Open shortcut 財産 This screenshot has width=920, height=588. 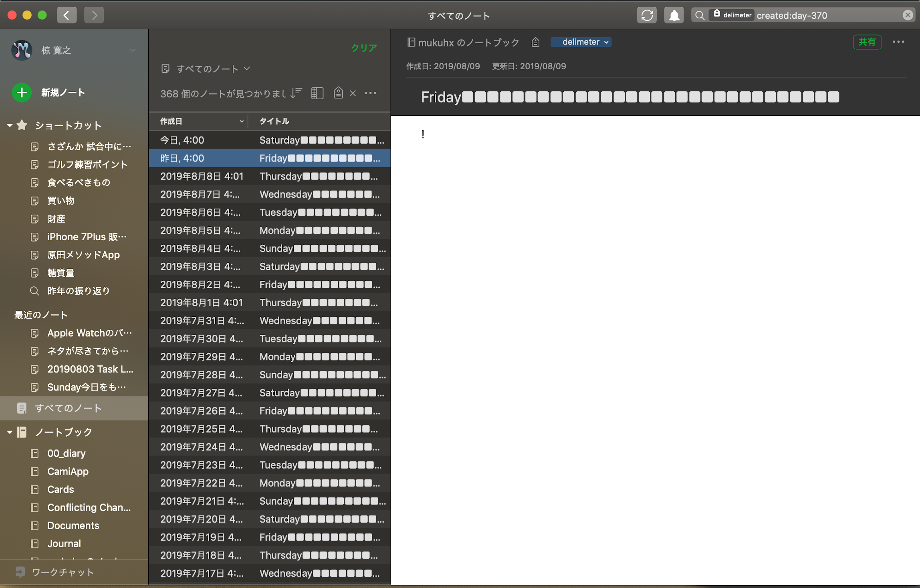tap(56, 219)
